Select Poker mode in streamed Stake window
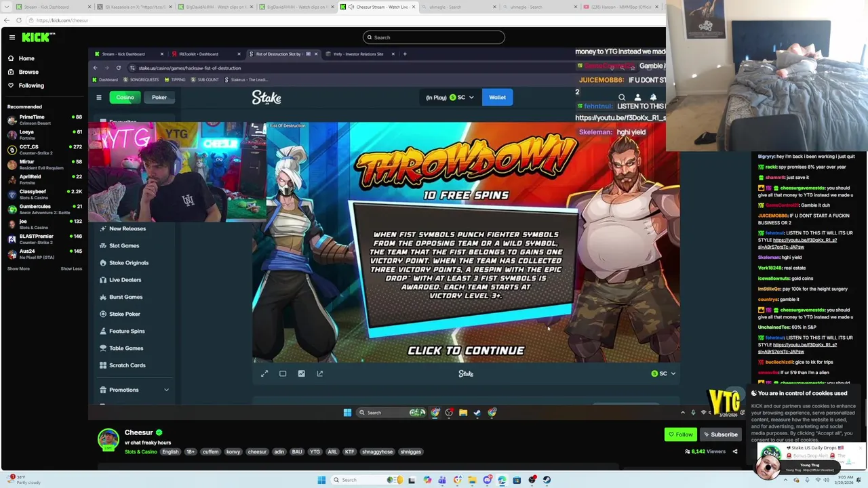Viewport: 868px width, 488px height. point(159,97)
